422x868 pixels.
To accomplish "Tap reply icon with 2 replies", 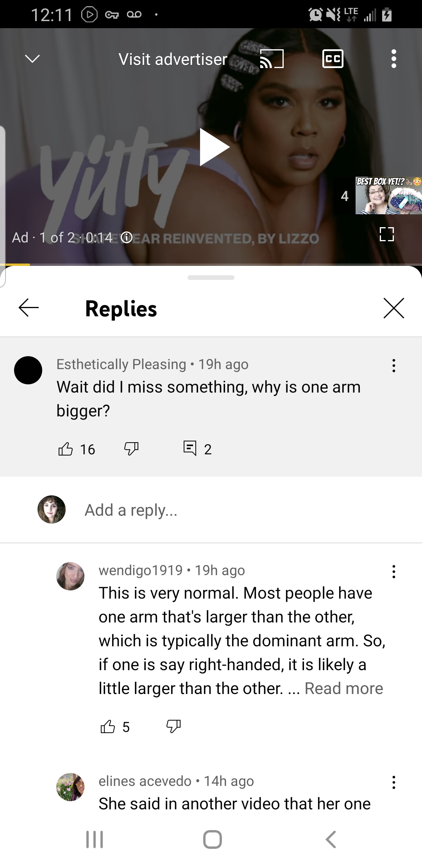I will (x=190, y=448).
